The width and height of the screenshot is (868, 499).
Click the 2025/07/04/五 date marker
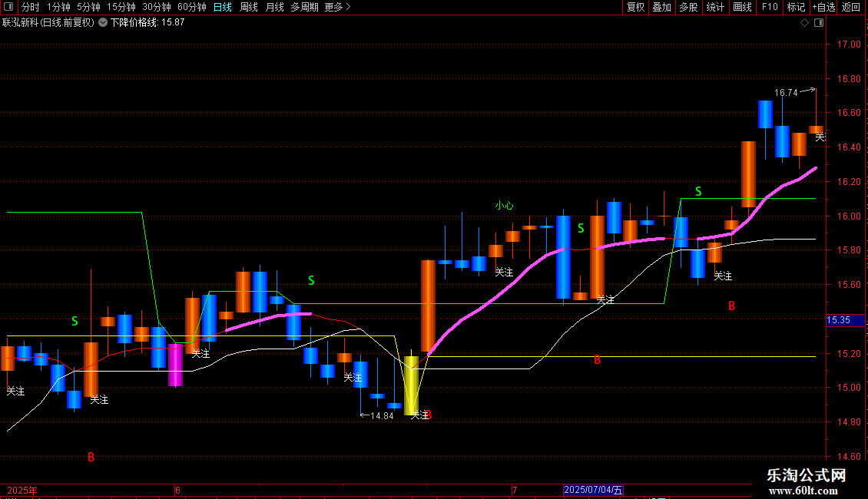pos(594,490)
